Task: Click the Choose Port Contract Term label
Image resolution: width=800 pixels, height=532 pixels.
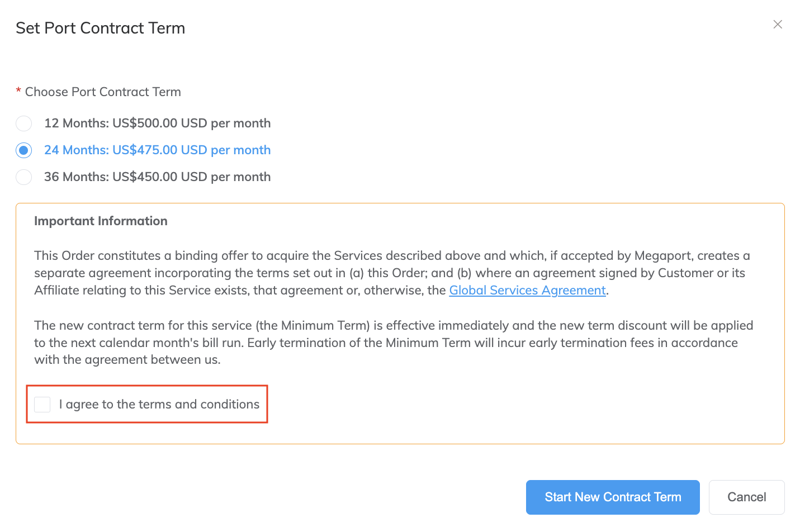Action: click(x=103, y=92)
